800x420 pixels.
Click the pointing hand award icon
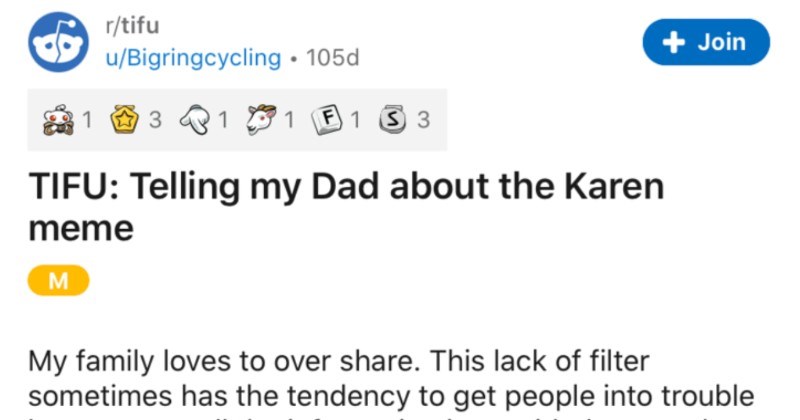(195, 120)
